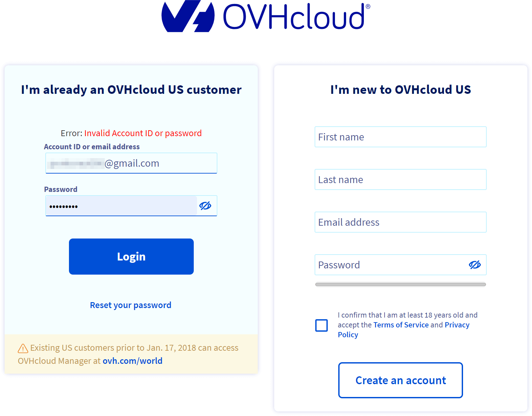Reveal the new account password via eye icon
Viewport: 532px width, 416px height.
475,265
